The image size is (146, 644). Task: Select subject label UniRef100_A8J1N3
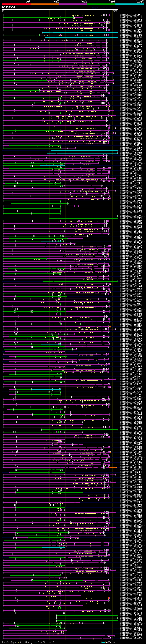131,181
